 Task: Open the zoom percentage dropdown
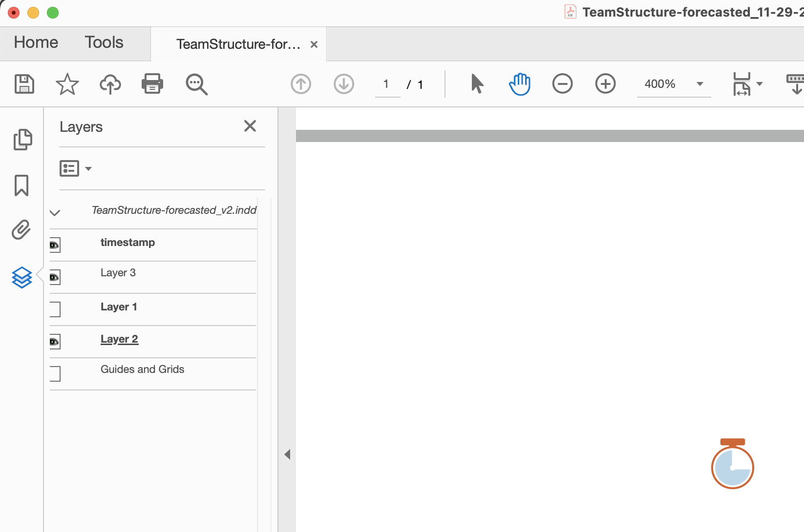[x=700, y=84]
